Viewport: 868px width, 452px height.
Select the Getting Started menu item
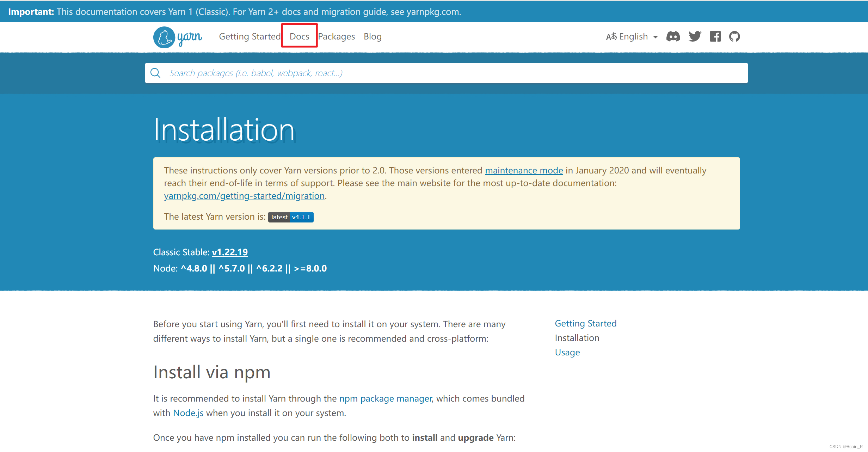tap(250, 36)
